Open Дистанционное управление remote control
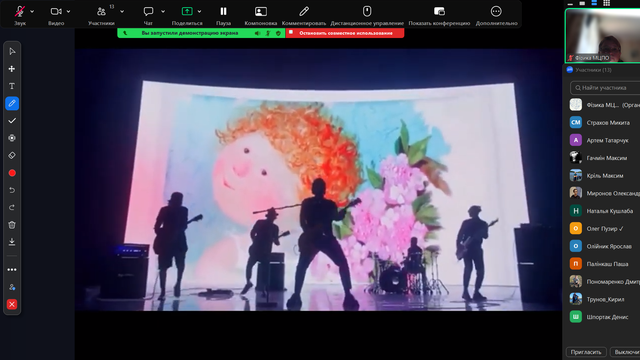This screenshot has width=640, height=360. tap(367, 11)
